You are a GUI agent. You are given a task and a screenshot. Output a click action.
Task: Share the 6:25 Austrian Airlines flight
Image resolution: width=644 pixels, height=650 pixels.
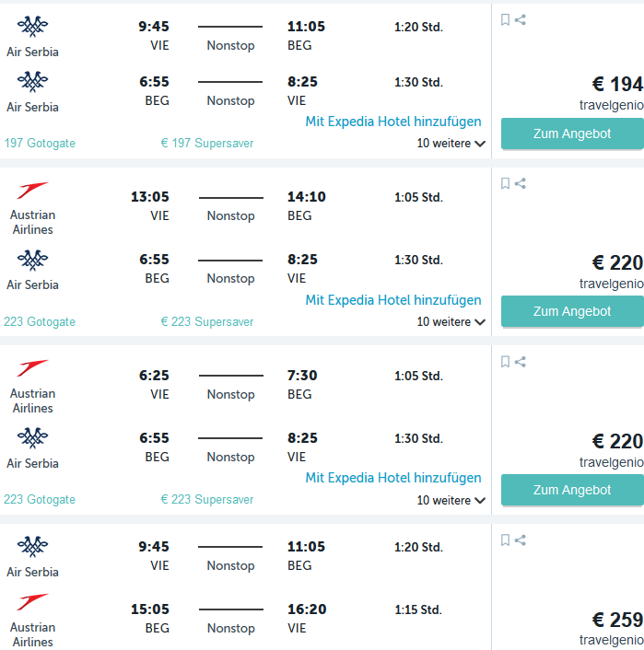[x=521, y=362]
